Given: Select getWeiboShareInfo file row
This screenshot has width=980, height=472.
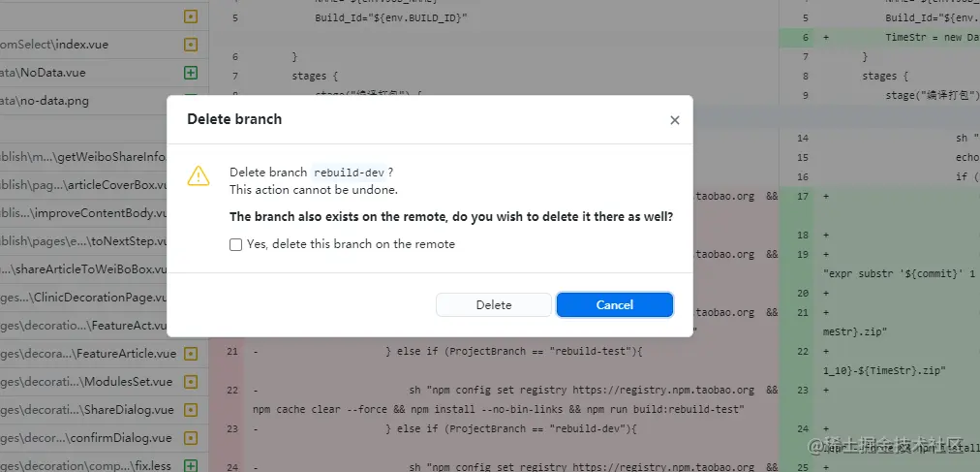Looking at the screenshot, I should (83, 157).
